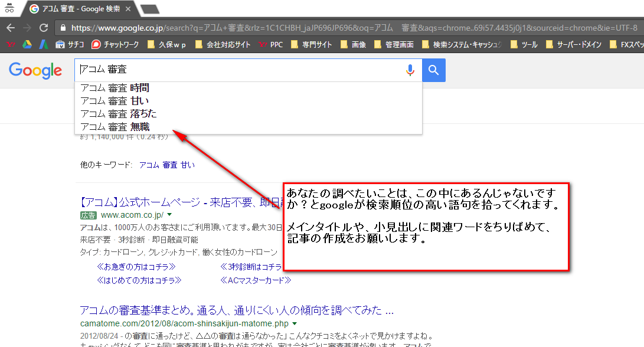Click the camatome.com result URL text

click(x=184, y=323)
